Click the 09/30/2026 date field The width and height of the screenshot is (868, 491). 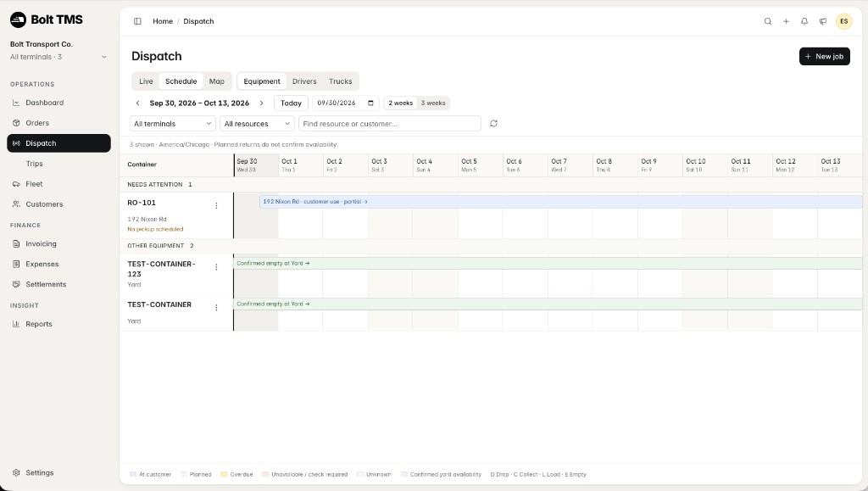346,103
